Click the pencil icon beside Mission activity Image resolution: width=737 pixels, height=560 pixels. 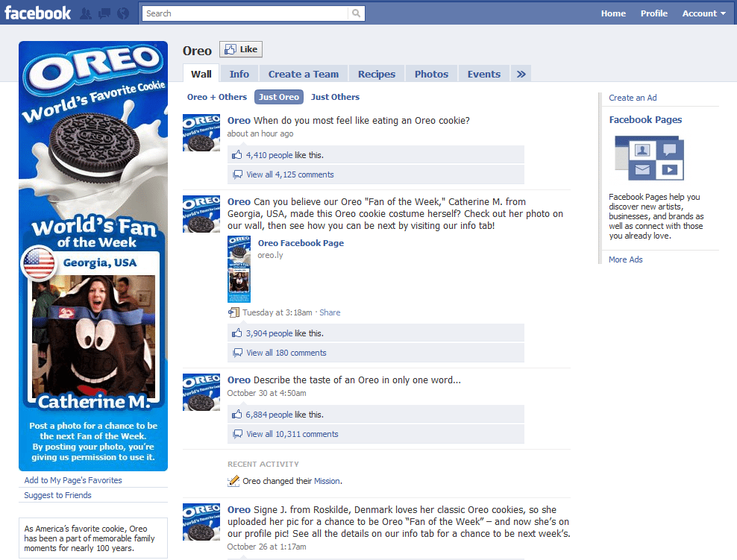tap(233, 481)
